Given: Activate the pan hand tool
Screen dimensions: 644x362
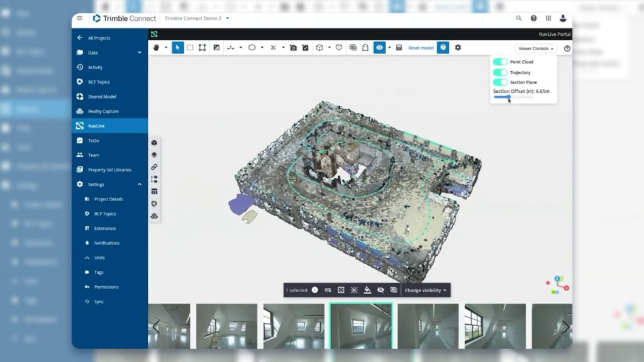Looking at the screenshot, I should tap(157, 48).
